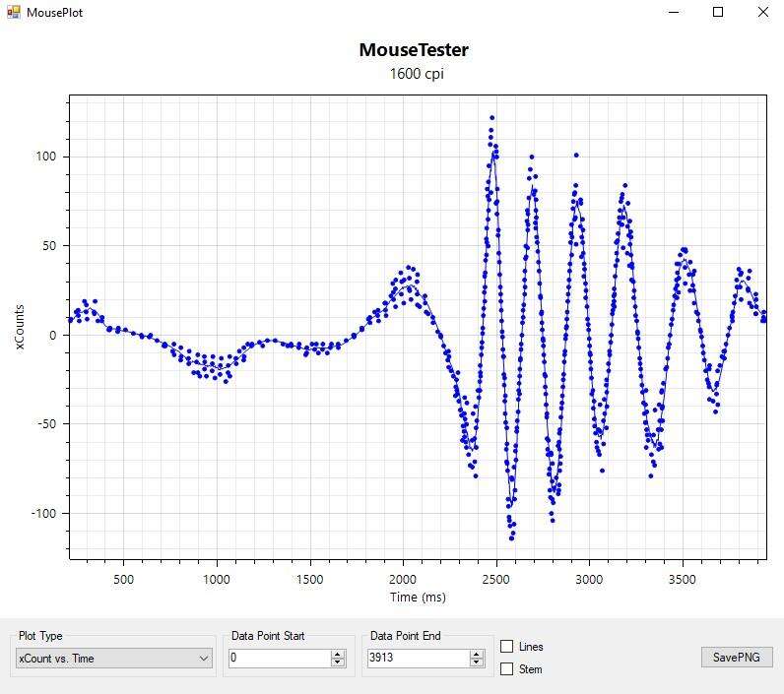Maximize the MousePlot window

718,13
